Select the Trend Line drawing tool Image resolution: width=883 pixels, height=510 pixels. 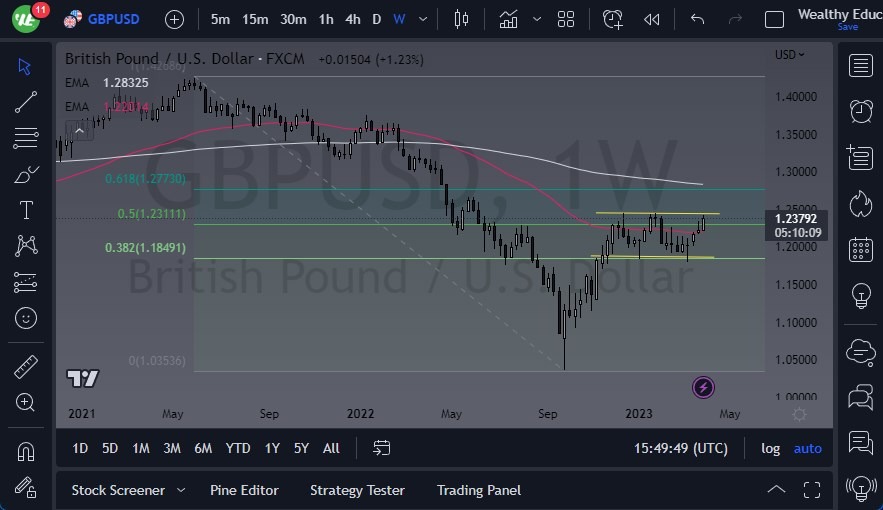(x=26, y=102)
